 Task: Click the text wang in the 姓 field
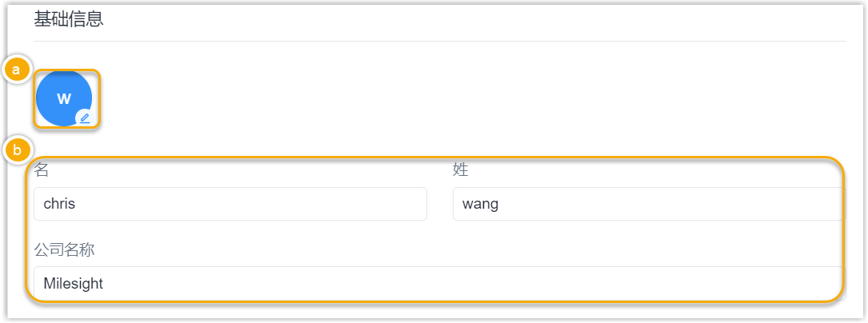coord(481,205)
